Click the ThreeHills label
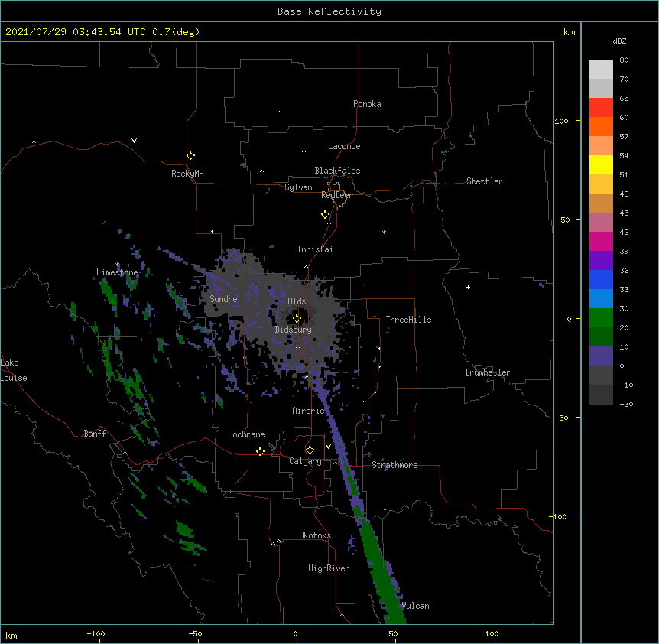The height and width of the screenshot is (644, 659). coord(408,320)
